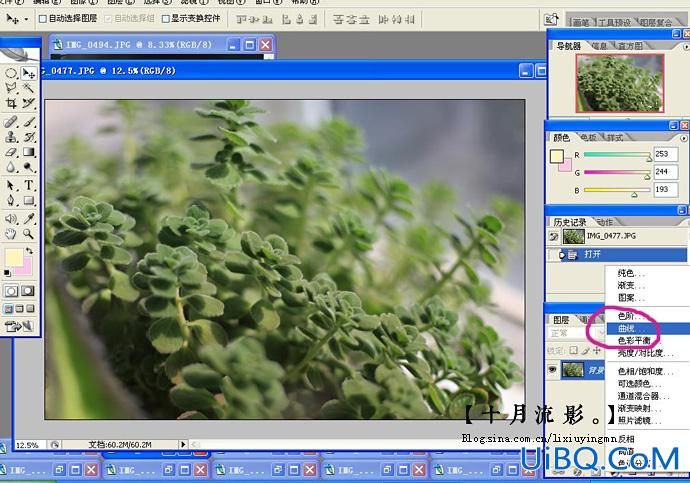Open status bar info popup arrow

183,444
